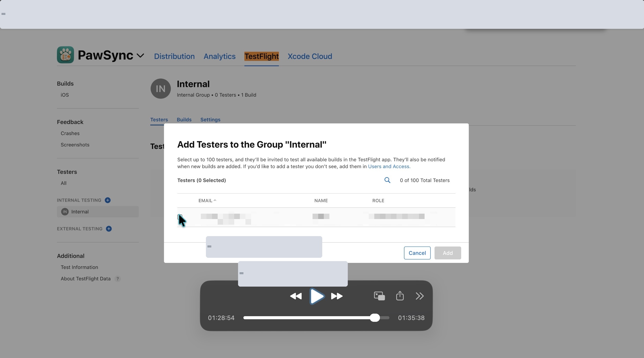
Task: Click the 0 of 100 Total Testers text
Action: click(425, 180)
